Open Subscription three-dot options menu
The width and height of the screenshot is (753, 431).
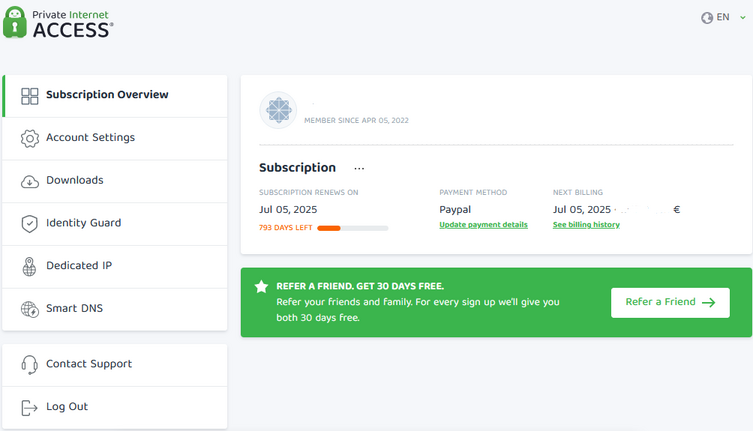[359, 169]
